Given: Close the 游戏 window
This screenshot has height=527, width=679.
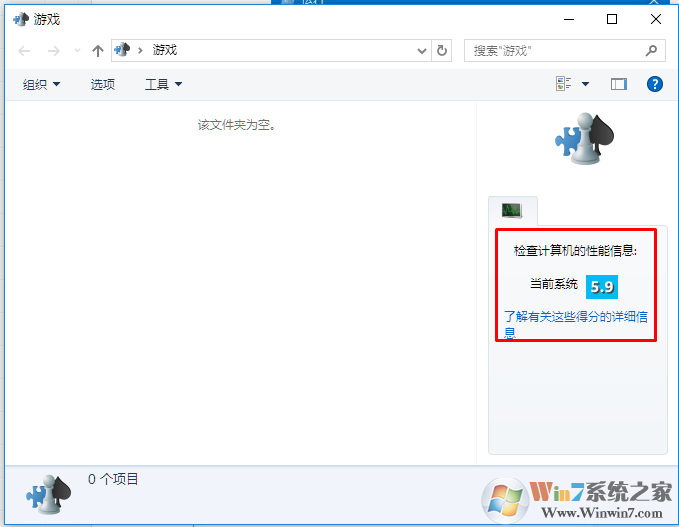Looking at the screenshot, I should (x=656, y=19).
